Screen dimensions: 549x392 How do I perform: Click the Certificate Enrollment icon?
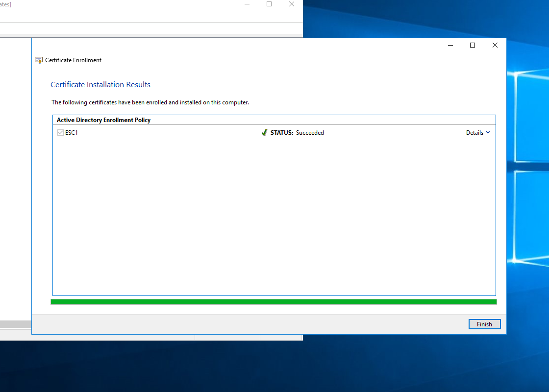(x=39, y=60)
